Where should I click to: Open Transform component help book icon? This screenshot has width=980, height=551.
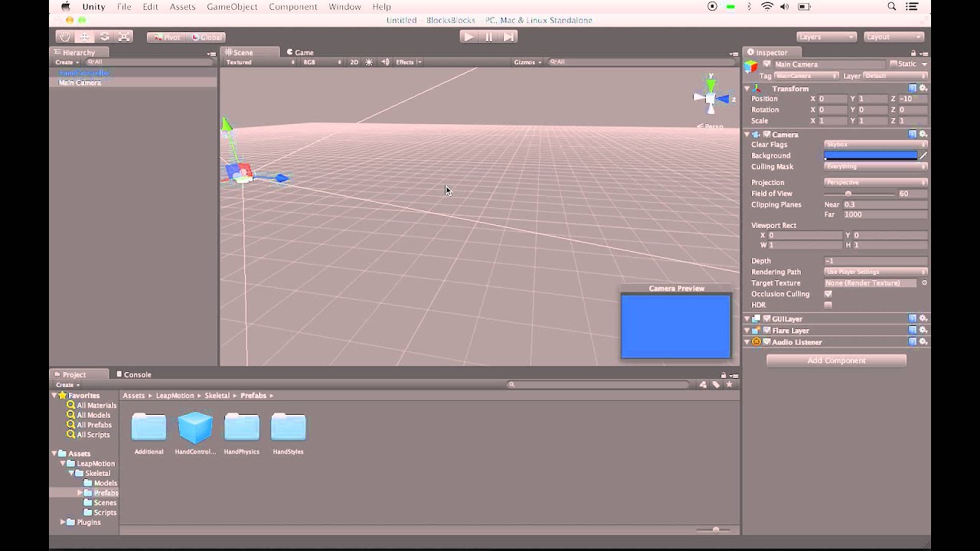coord(912,89)
